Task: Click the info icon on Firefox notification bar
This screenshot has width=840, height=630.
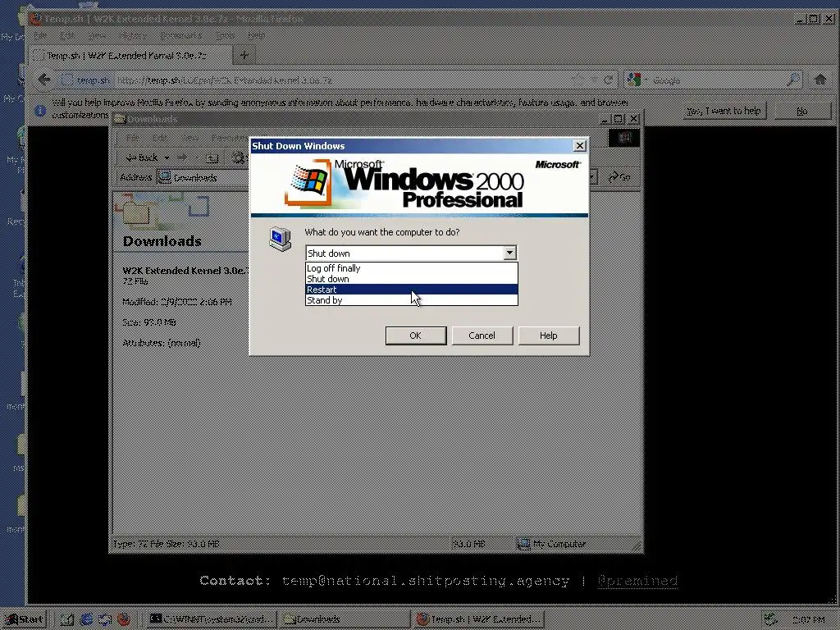Action: pos(39,111)
